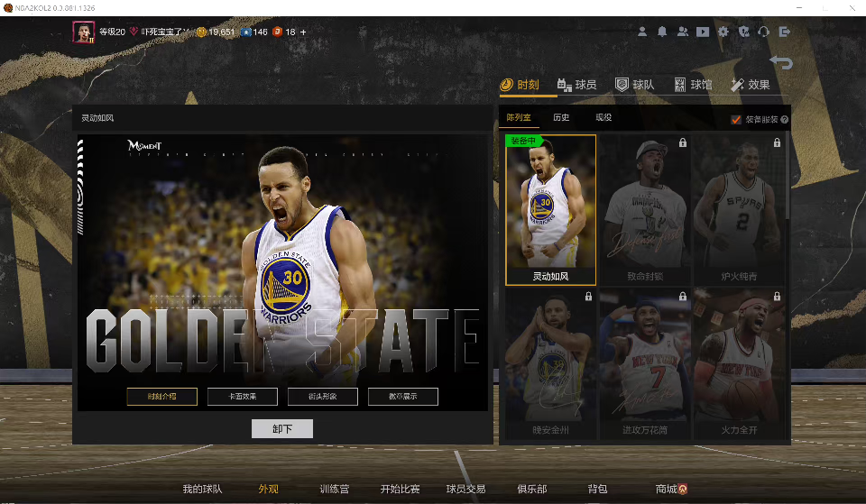Click the star points value 146

(260, 32)
